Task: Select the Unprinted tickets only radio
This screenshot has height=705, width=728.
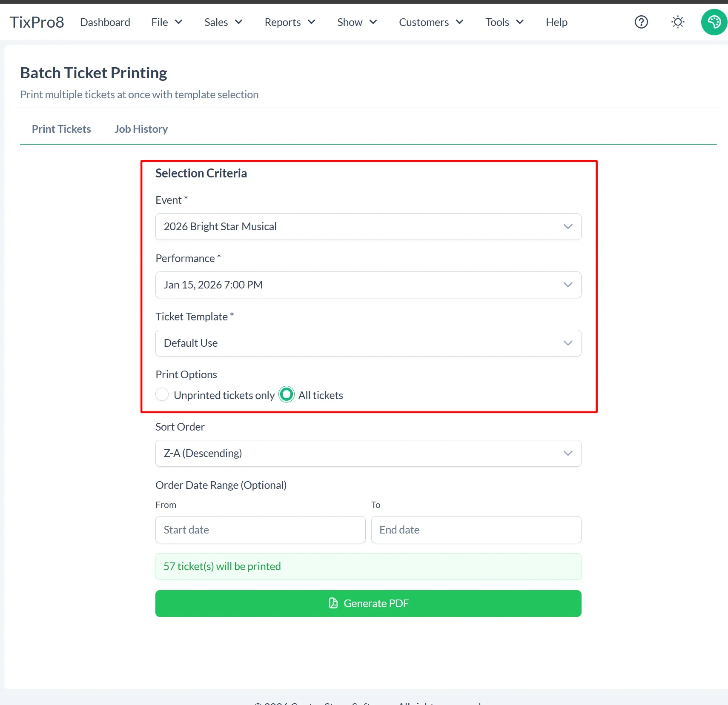Action: pyautogui.click(x=162, y=395)
